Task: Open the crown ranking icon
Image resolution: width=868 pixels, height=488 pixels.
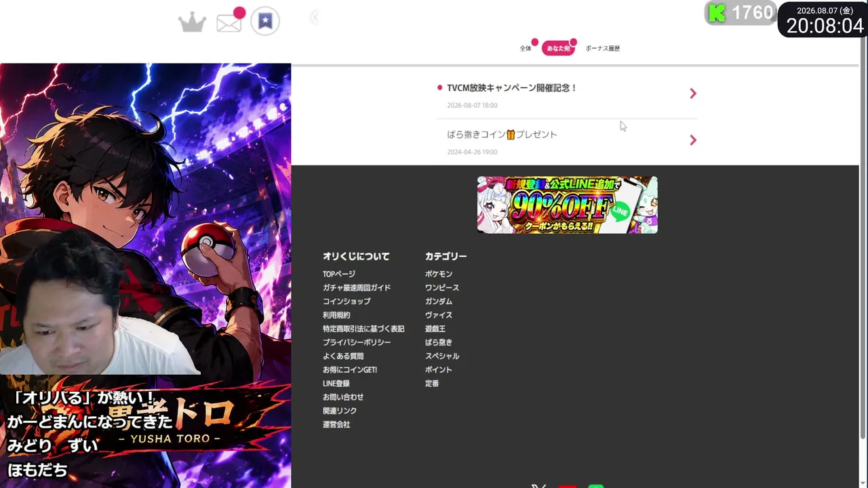Action: coord(192,22)
